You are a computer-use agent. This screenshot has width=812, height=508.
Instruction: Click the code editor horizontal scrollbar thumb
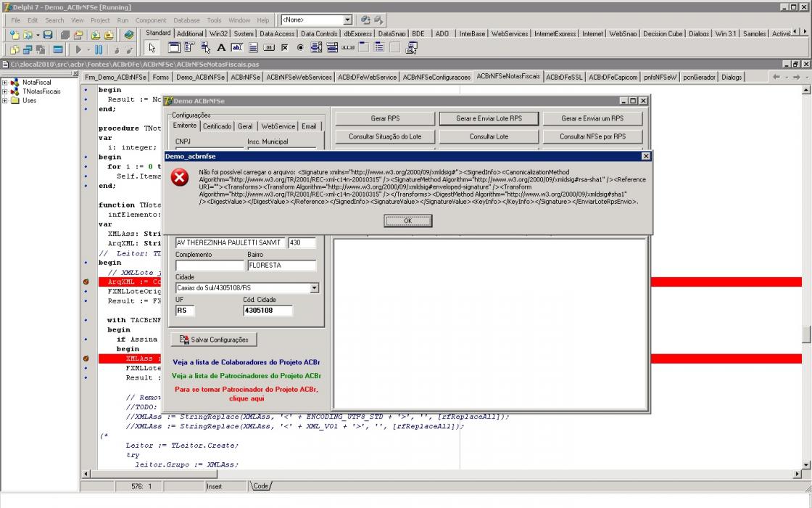coord(154,474)
